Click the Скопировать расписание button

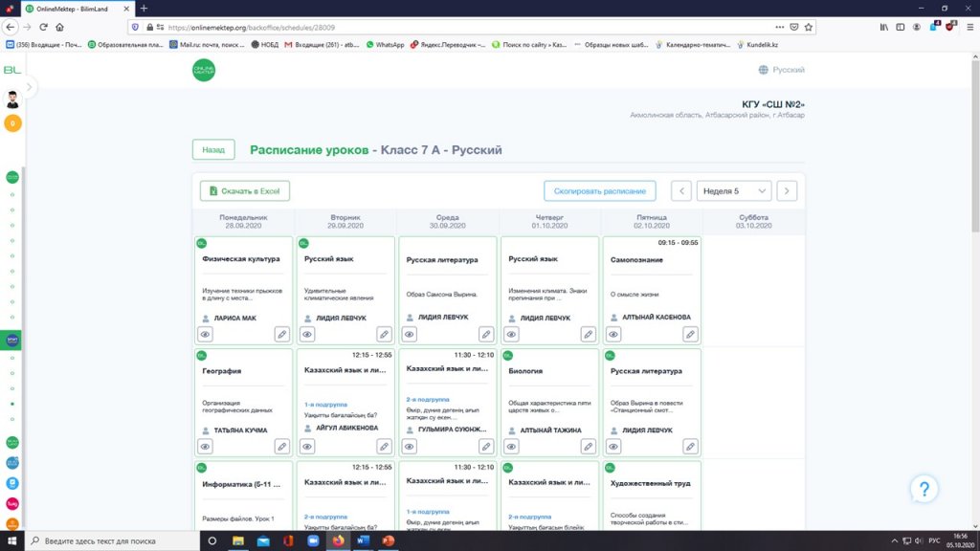pyautogui.click(x=600, y=191)
